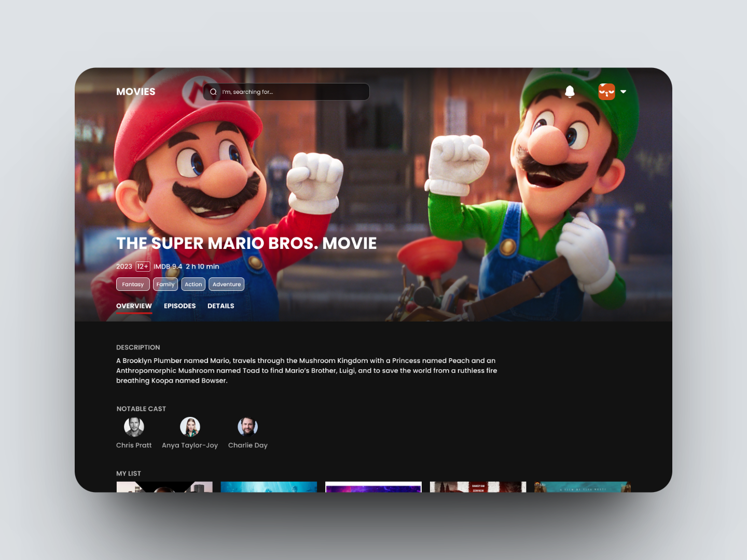Screen dimensions: 747x560
Task: Open the DETAILS tab
Action: 220,306
